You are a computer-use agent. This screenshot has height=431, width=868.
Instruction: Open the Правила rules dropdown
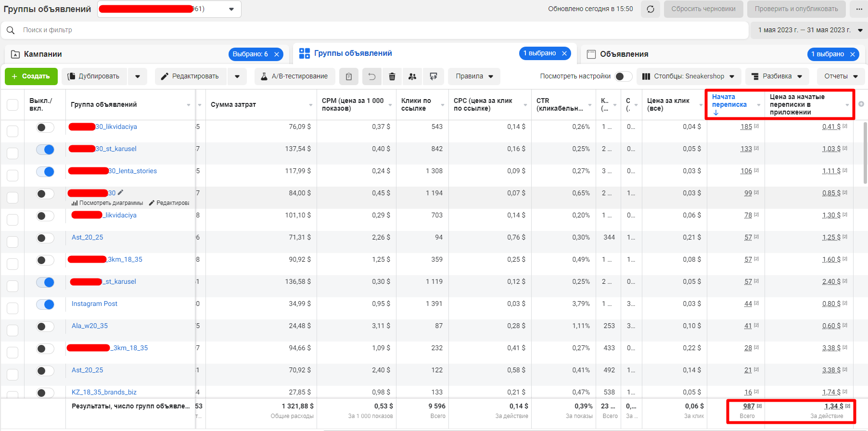(x=474, y=76)
